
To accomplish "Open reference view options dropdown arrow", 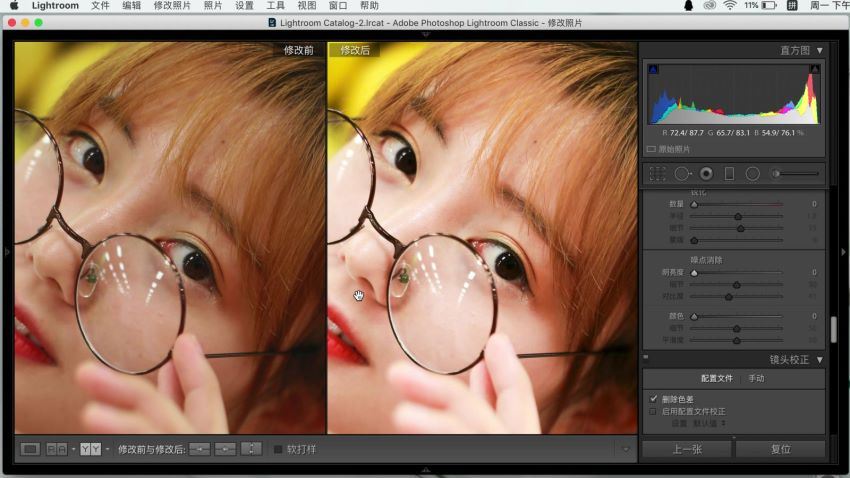I will point(73,449).
